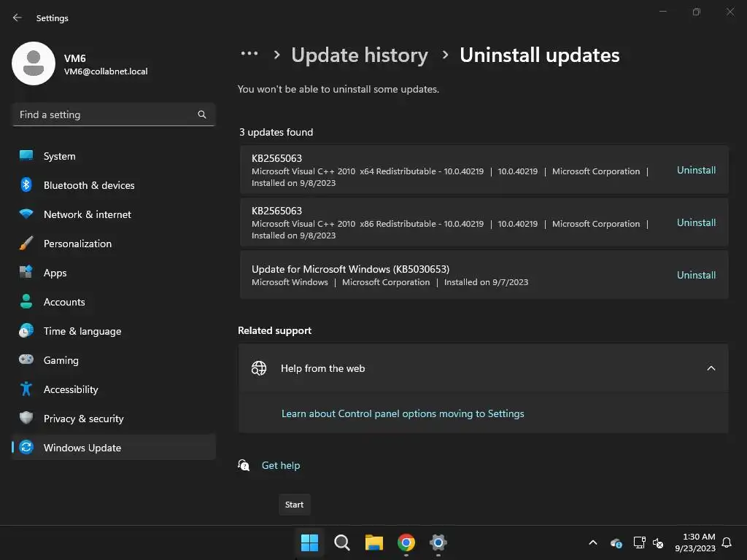Click the Get help chat icon
This screenshot has width=747, height=560.
(x=244, y=465)
